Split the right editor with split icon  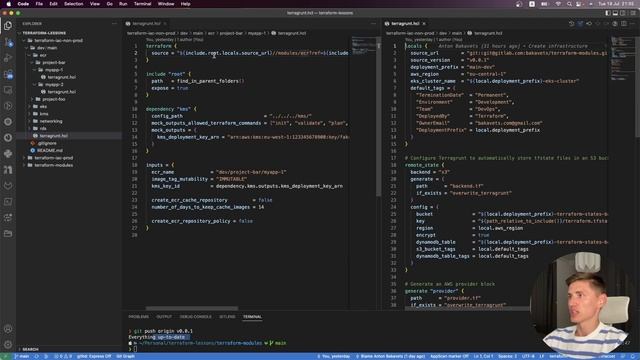pyautogui.click(x=624, y=24)
